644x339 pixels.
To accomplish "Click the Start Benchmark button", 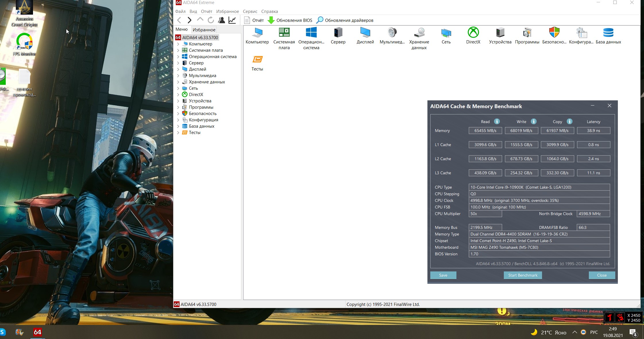I will point(522,275).
